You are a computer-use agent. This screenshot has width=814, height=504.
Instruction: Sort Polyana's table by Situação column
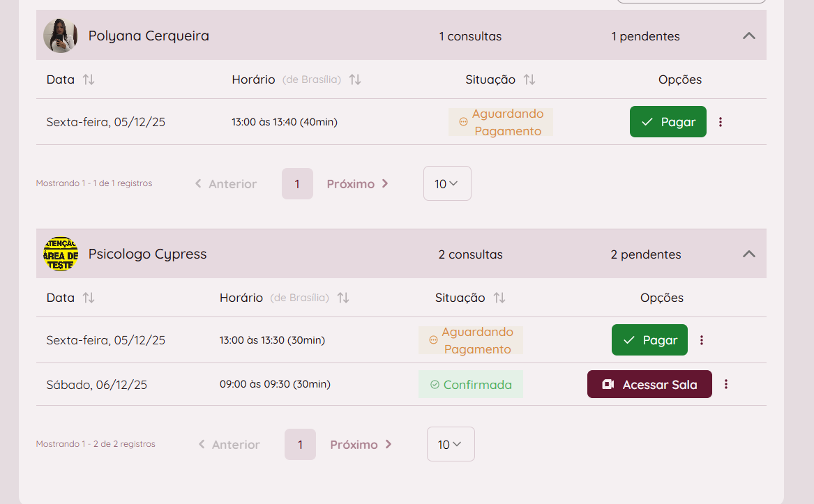tap(529, 79)
